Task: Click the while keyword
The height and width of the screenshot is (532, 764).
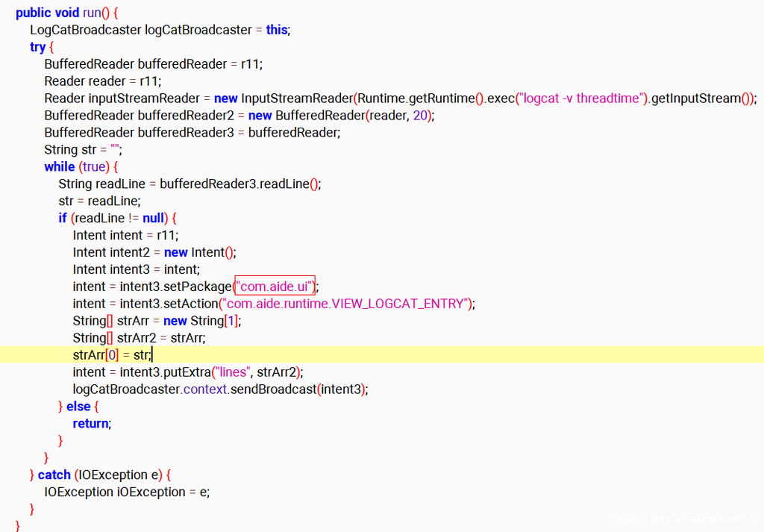Action: (60, 166)
